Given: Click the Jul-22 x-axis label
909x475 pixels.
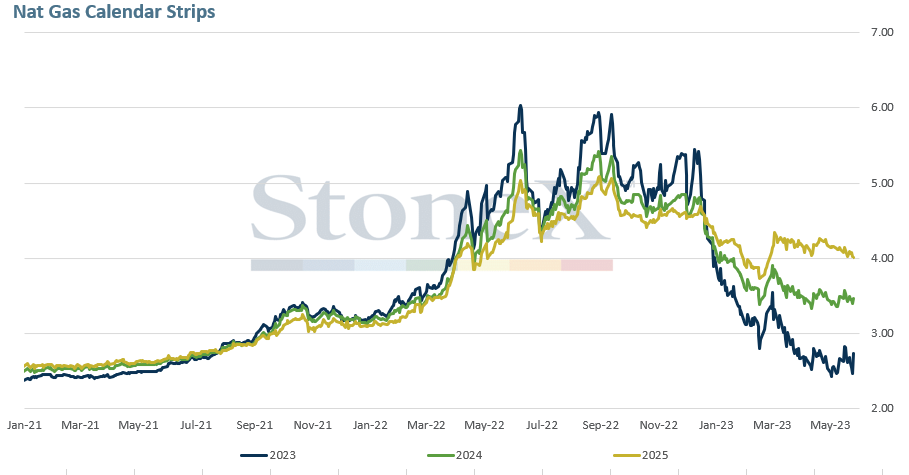Looking at the screenshot, I should tap(542, 425).
